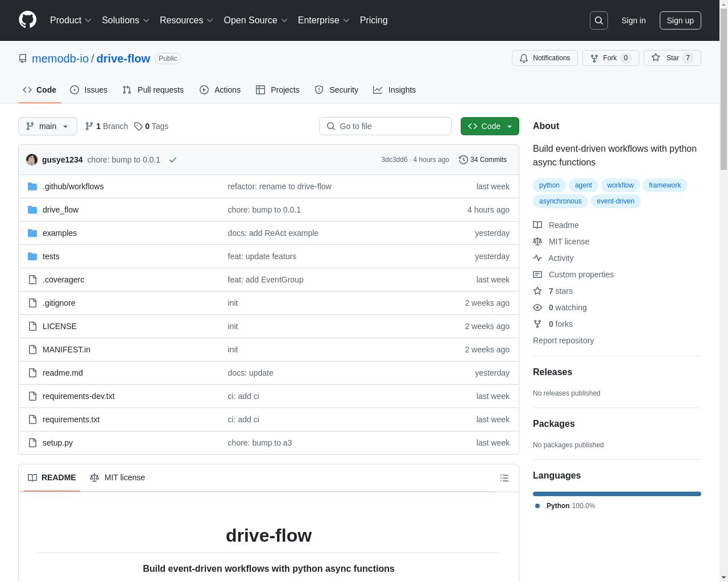Click the Notifications bell button

pos(545,58)
